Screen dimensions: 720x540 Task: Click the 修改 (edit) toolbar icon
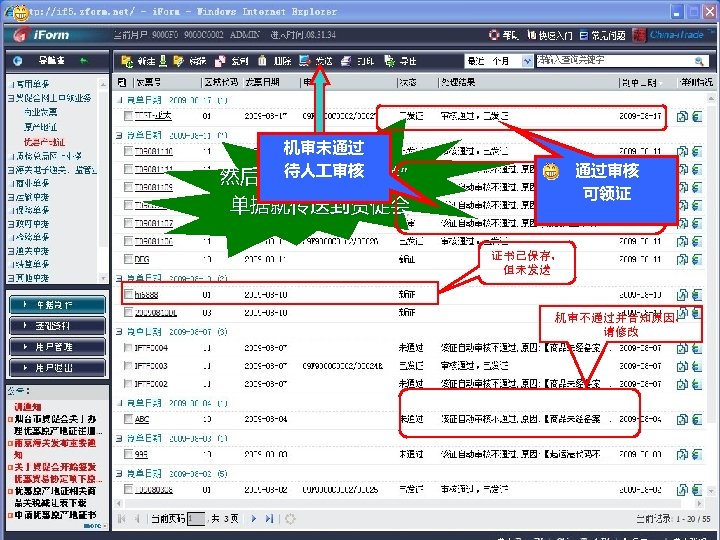(x=178, y=61)
